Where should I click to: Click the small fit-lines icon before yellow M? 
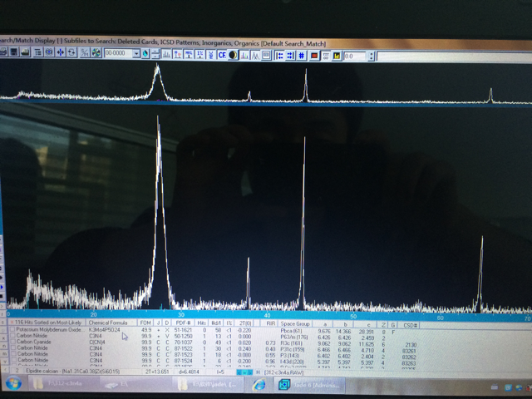[x=326, y=56]
